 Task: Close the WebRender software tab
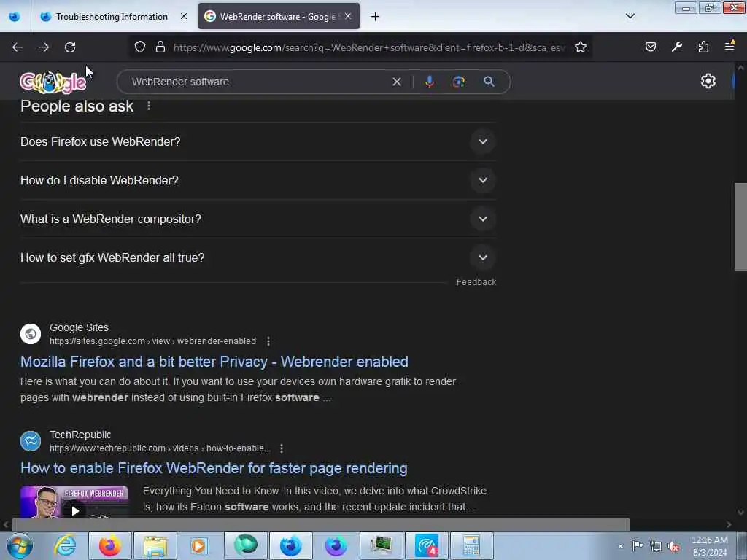point(348,17)
